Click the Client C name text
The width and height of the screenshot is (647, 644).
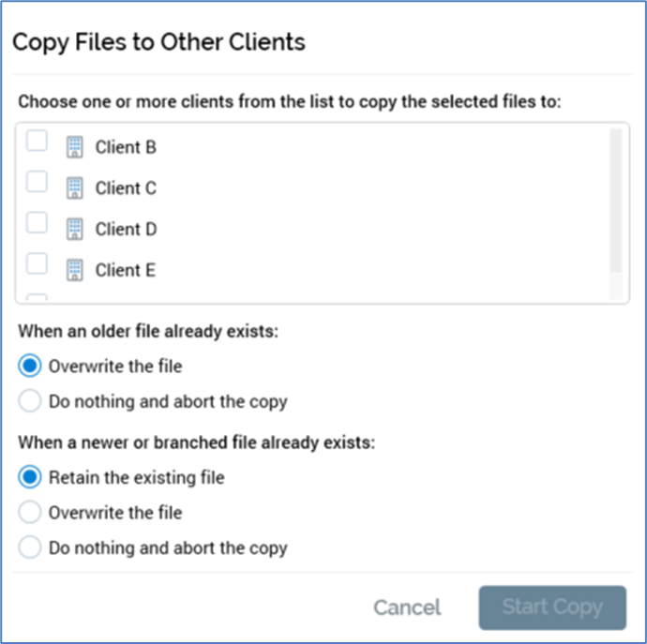(126, 188)
